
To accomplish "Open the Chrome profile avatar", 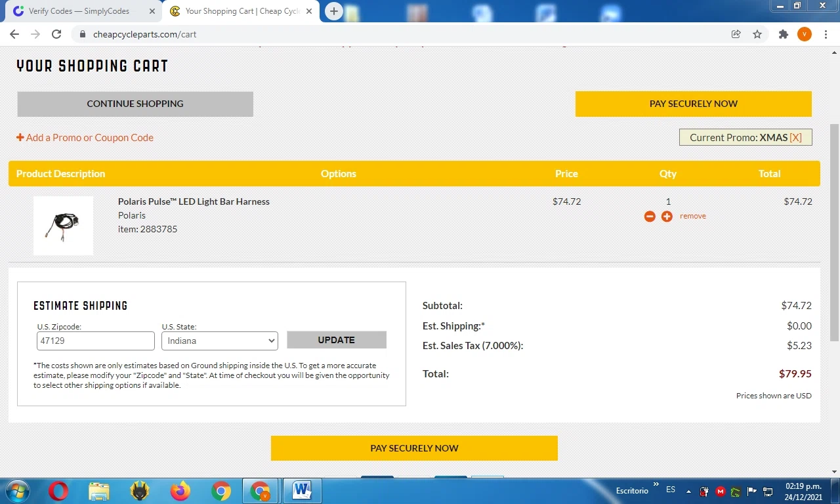I will [x=805, y=34].
